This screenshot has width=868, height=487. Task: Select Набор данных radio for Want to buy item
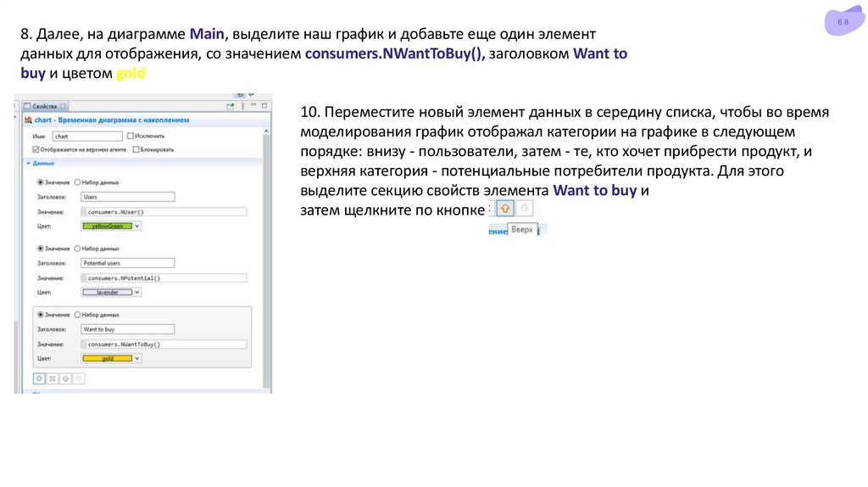77,315
